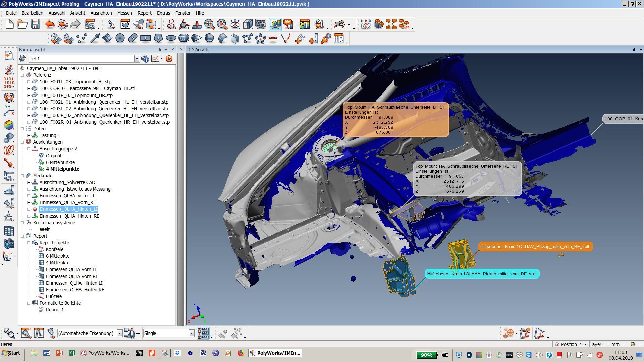Open the eye-shaped object visibility options icon
The image size is (644, 362).
tap(235, 24)
